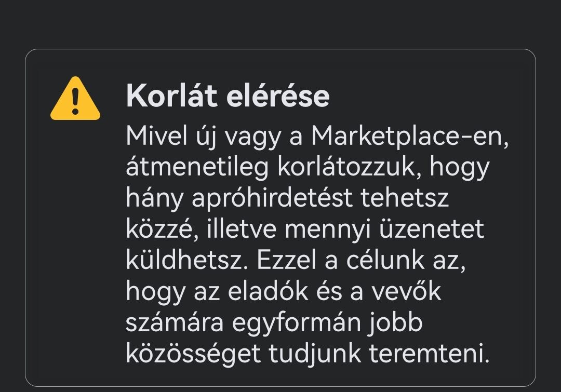Click the line "átmenetileg korlátozzuk, hogy"

coord(308,168)
